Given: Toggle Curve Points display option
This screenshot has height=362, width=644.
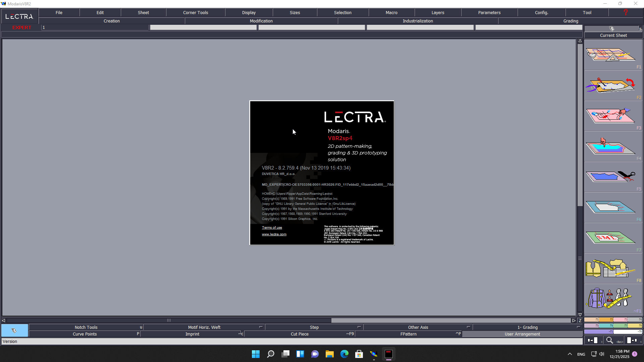Looking at the screenshot, I should [85, 334].
